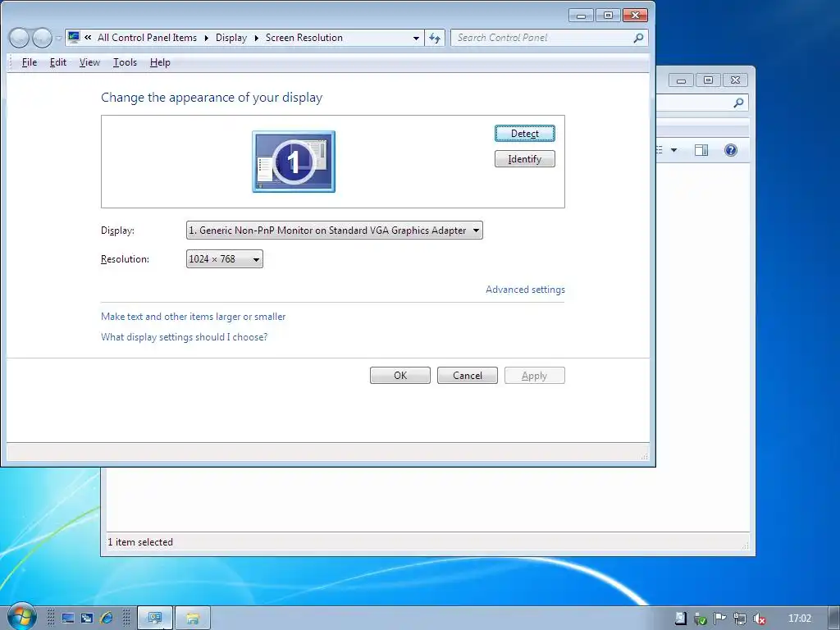Click the 'Display' breadcrumb in address bar
Screen dimensions: 840x630
pyautogui.click(x=231, y=38)
